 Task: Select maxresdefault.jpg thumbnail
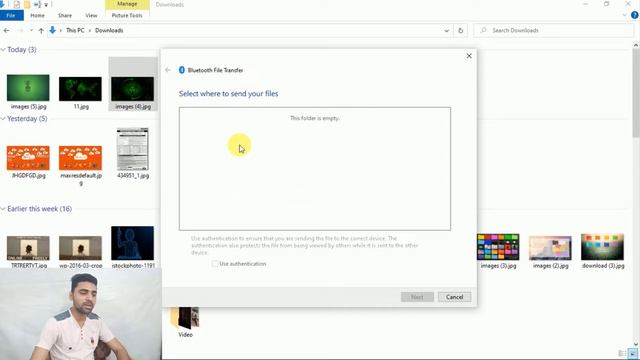[80, 158]
